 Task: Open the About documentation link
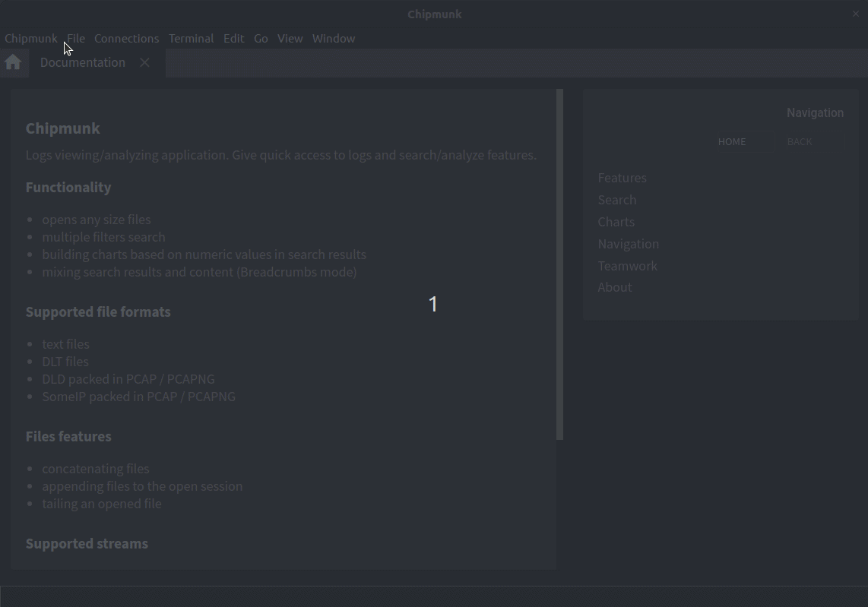pos(614,287)
